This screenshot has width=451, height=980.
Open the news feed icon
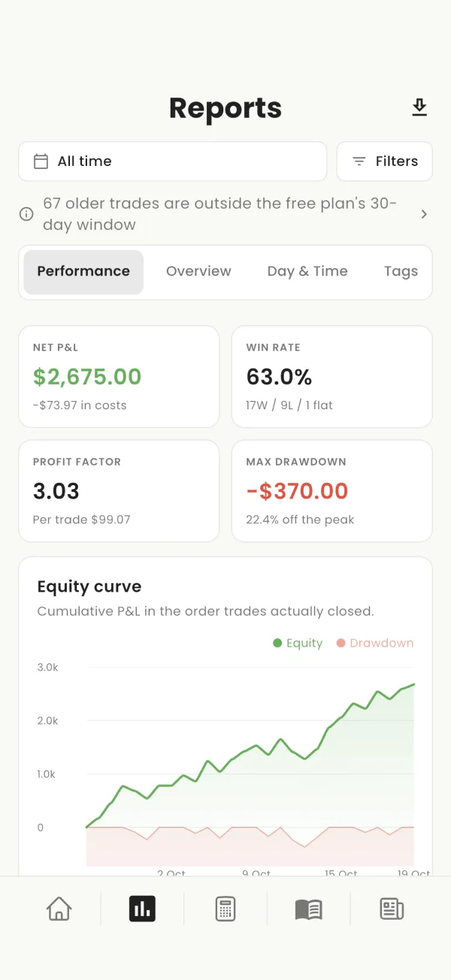[392, 909]
